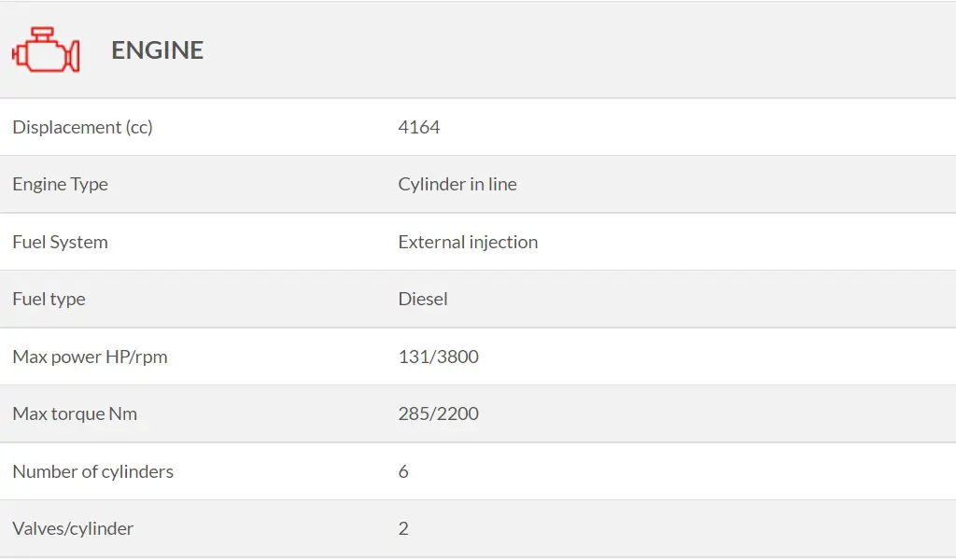The image size is (956, 560).
Task: Select the cylinder count value 6
Action: [x=403, y=471]
